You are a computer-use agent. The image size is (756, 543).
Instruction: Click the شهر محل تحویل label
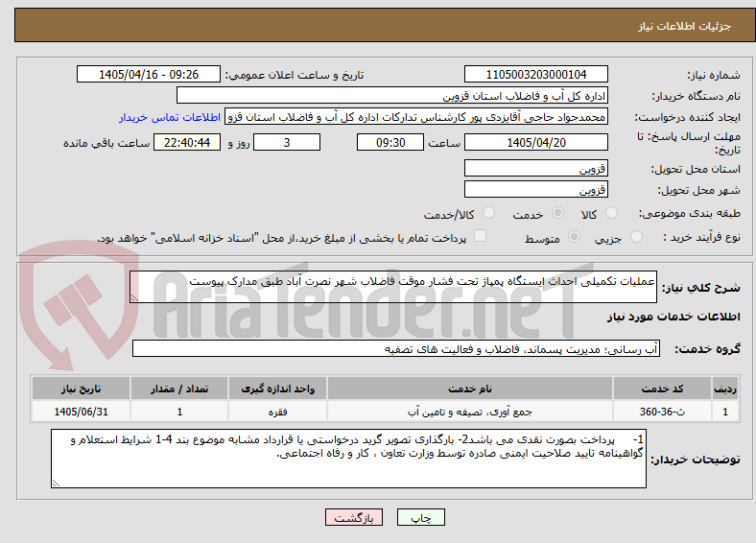699,191
